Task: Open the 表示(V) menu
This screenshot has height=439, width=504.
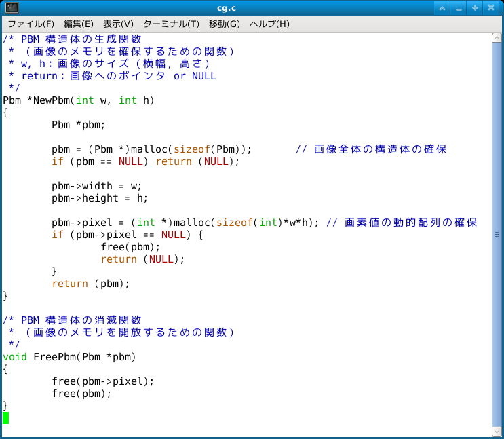Action: (x=118, y=24)
